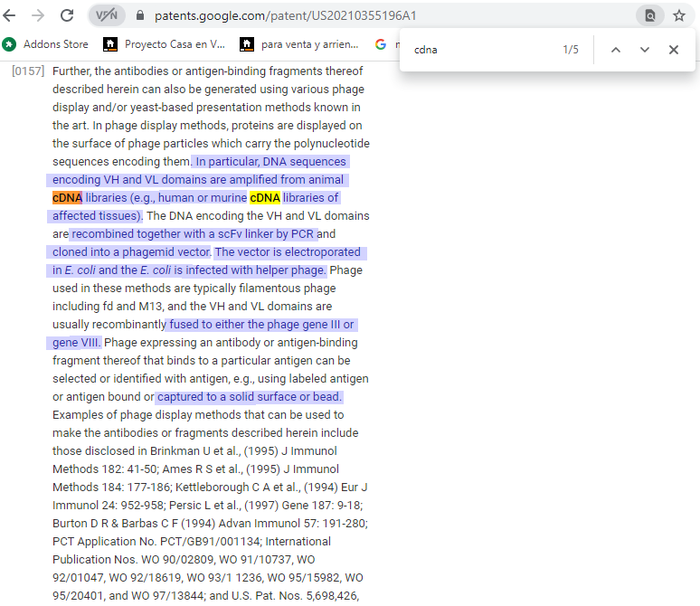
Task: Bookmark this page with the star icon
Action: click(x=679, y=15)
